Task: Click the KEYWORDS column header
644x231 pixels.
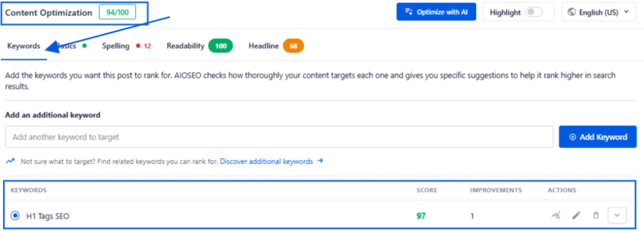Action: [28, 190]
